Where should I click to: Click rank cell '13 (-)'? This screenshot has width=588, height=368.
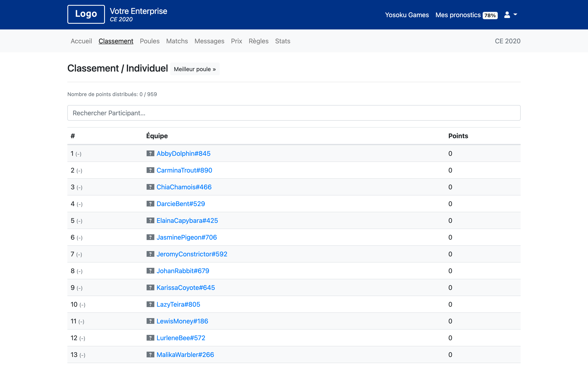coord(78,355)
